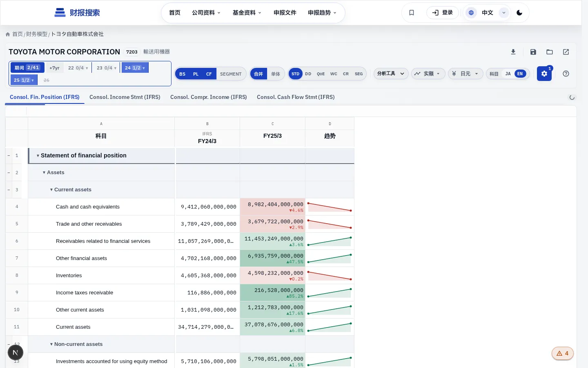Open the warning badge showing 4

pyautogui.click(x=563, y=353)
